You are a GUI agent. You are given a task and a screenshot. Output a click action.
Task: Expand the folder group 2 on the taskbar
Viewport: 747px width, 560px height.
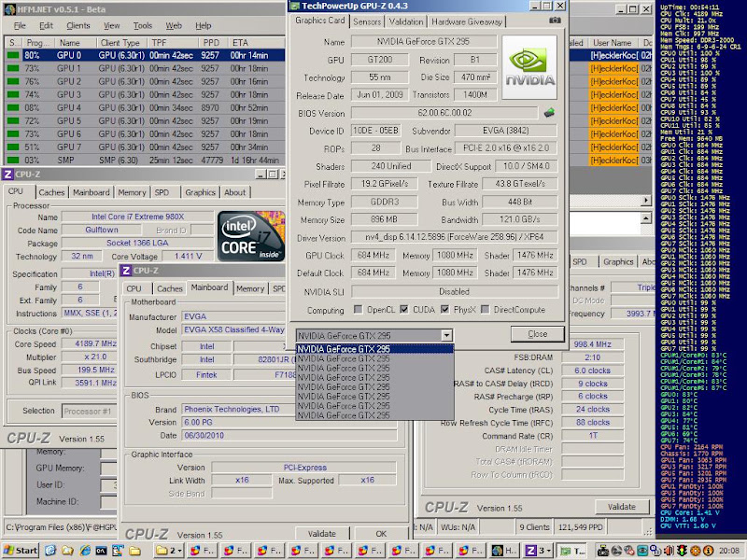click(x=170, y=551)
